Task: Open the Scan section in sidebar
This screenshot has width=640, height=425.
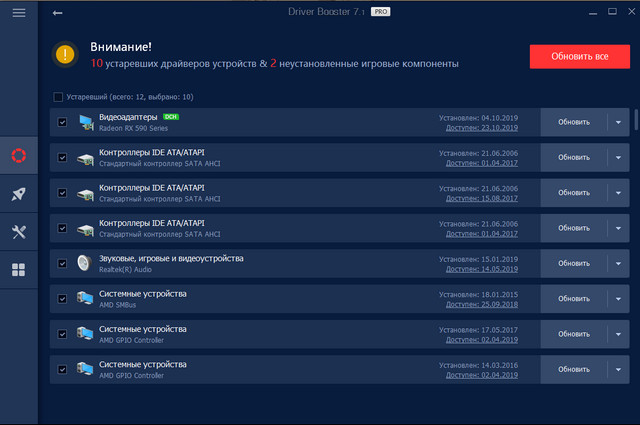Action: (x=19, y=156)
